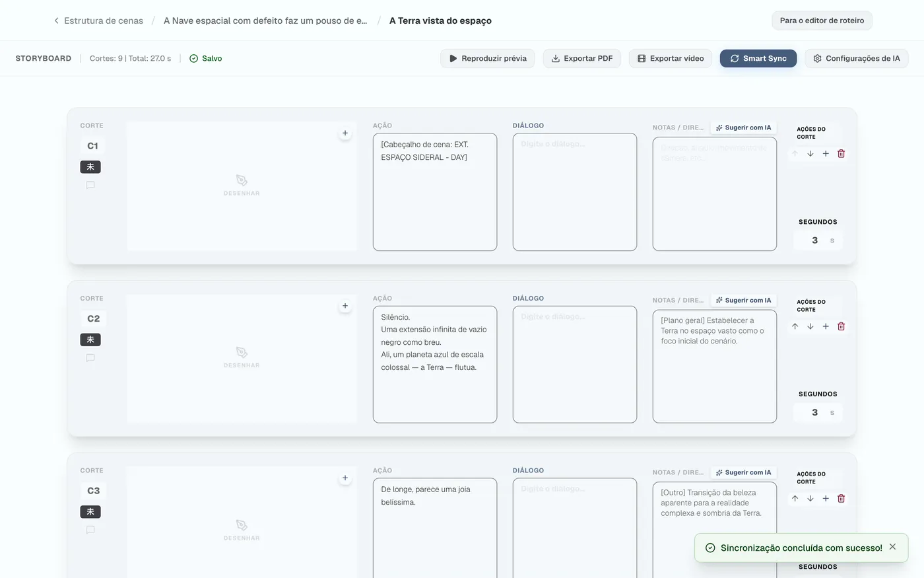Screen dimensions: 924x578
Task: Add image to cut C2 with plus icon
Action: point(345,306)
